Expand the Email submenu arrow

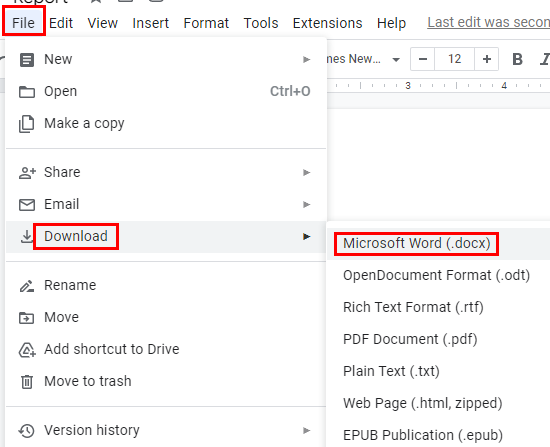click(307, 205)
